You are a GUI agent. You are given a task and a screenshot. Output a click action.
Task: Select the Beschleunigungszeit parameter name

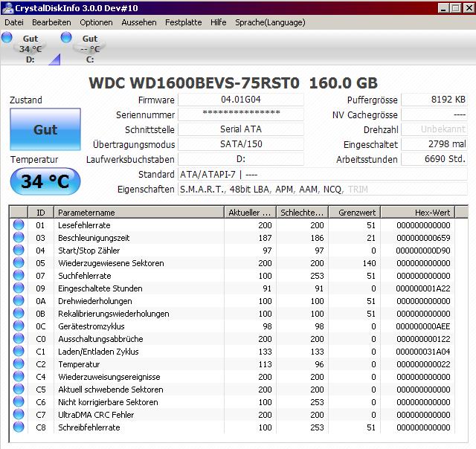94,238
